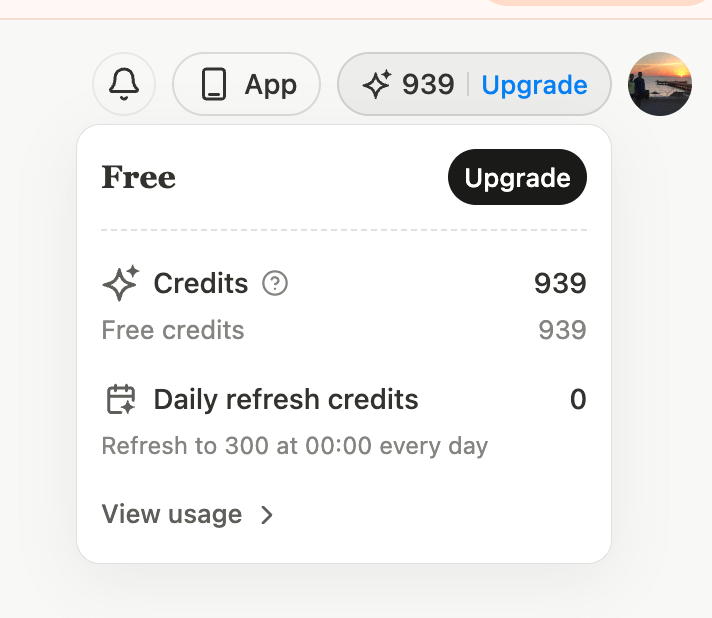Click the 939 credits counter in top bar
This screenshot has height=618, width=712.
[428, 84]
